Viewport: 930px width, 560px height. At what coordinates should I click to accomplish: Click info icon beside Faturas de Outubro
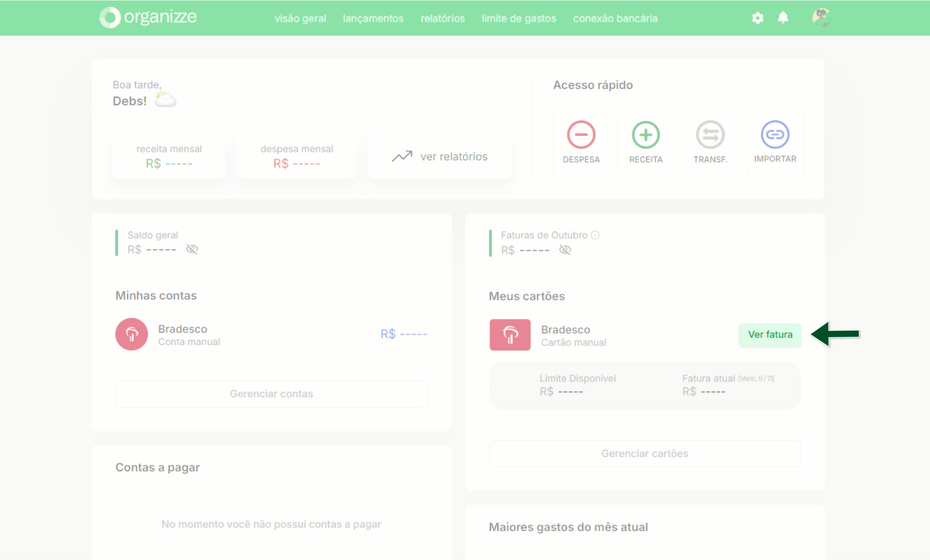pyautogui.click(x=595, y=235)
